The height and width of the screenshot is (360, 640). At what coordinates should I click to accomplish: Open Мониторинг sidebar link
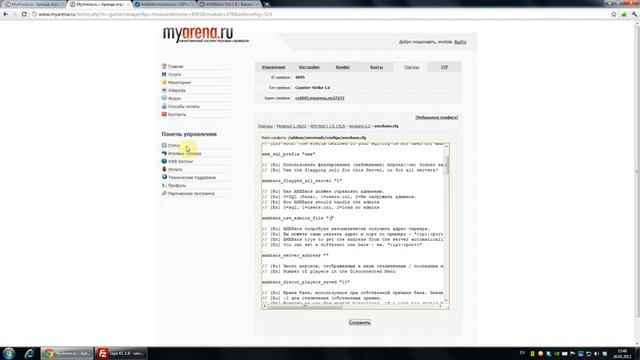pos(180,82)
